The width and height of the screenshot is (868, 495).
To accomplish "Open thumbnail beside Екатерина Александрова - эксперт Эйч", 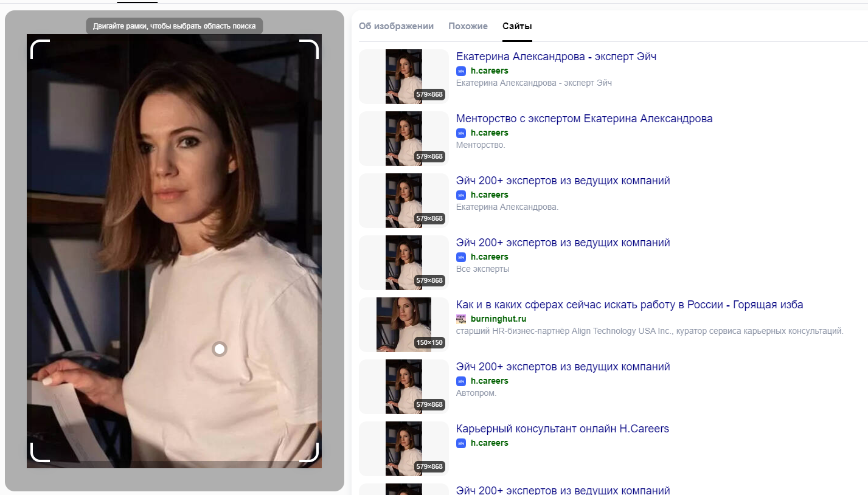I will click(404, 77).
